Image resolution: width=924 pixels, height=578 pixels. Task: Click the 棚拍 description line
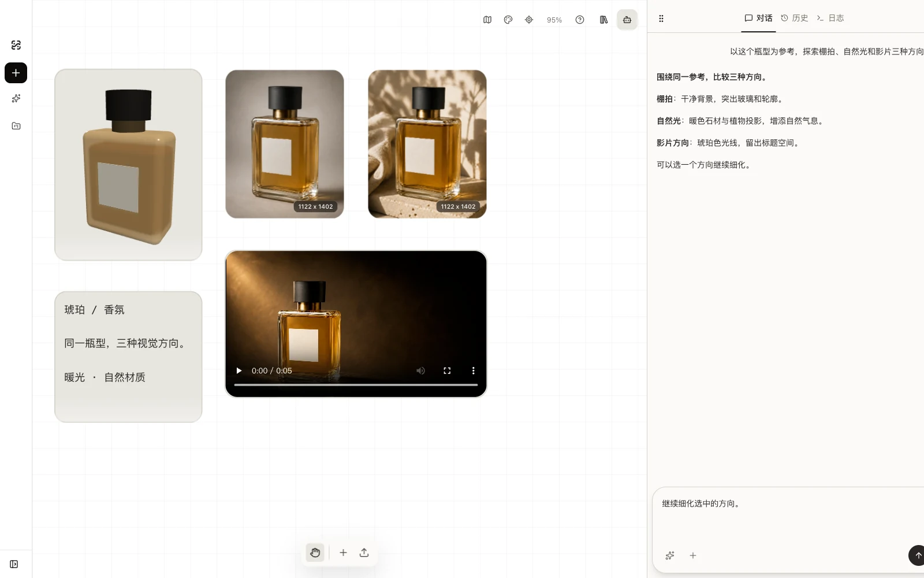click(721, 99)
